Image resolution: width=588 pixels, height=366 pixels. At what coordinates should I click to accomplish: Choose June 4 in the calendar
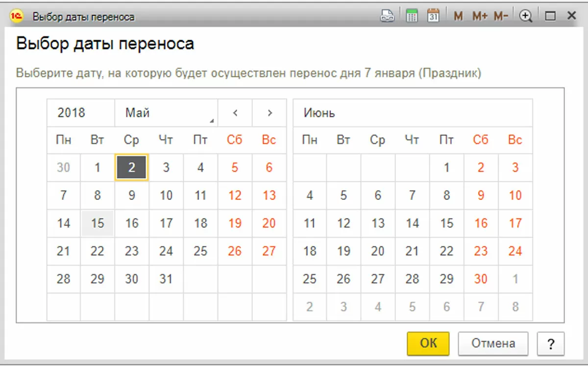[x=309, y=195]
